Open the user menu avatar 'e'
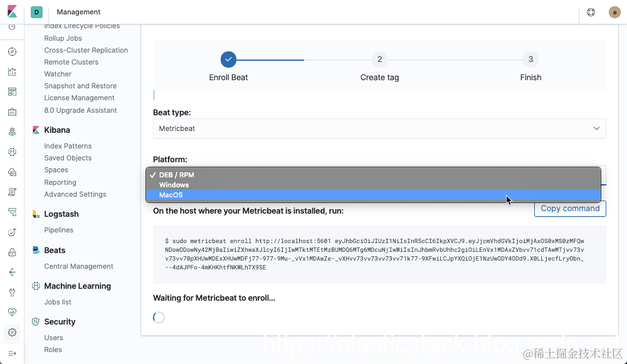 click(614, 13)
